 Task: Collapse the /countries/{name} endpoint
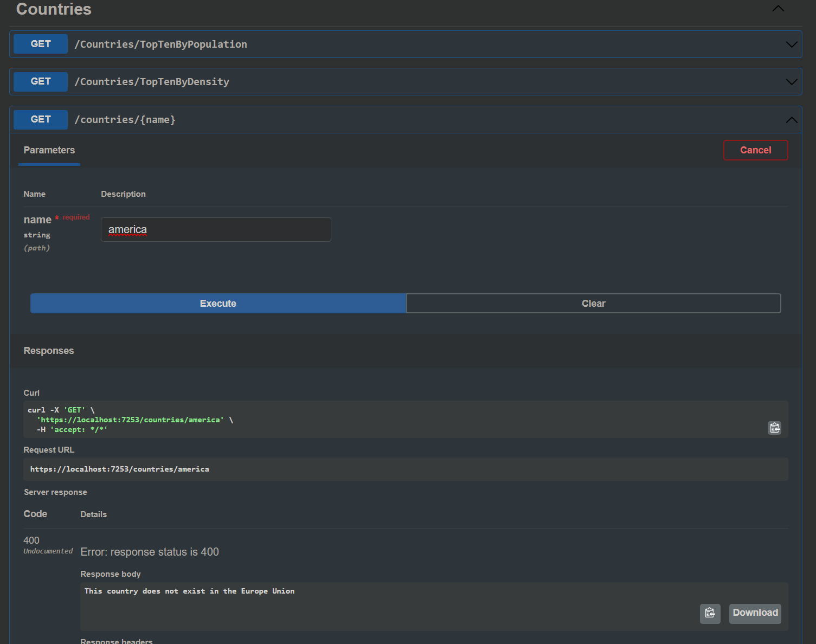click(791, 119)
